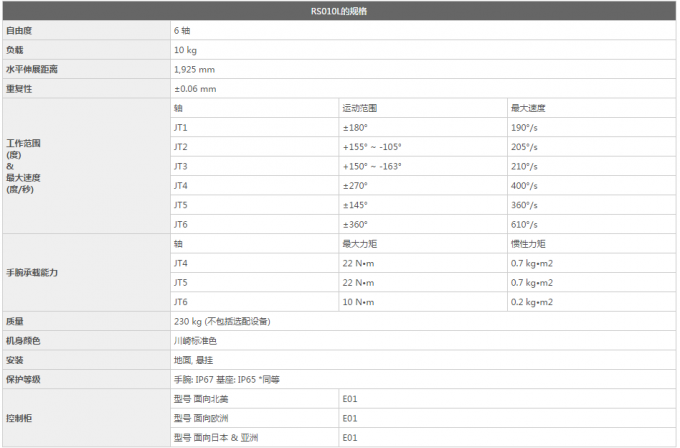The image size is (680, 448).
Task: Click the RS010L的规格 table header
Action: pos(339,11)
